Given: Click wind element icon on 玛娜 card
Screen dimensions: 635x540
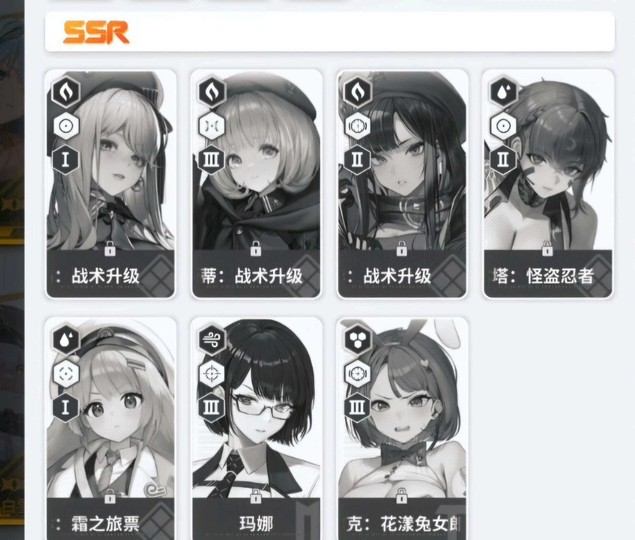Looking at the screenshot, I should click(212, 340).
